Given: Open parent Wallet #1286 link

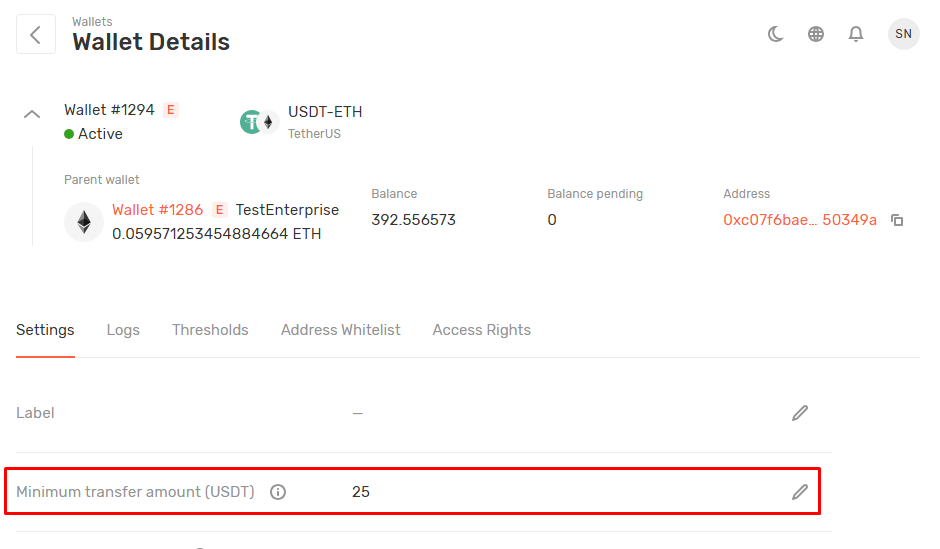Looking at the screenshot, I should (157, 210).
